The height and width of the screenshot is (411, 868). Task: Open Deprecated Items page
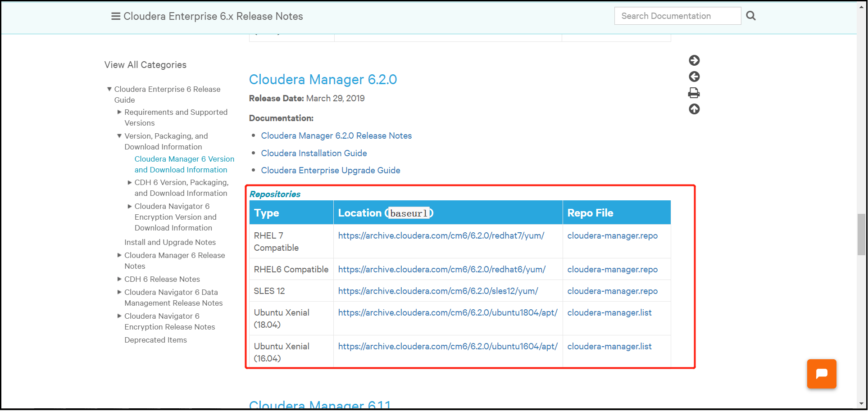click(155, 340)
